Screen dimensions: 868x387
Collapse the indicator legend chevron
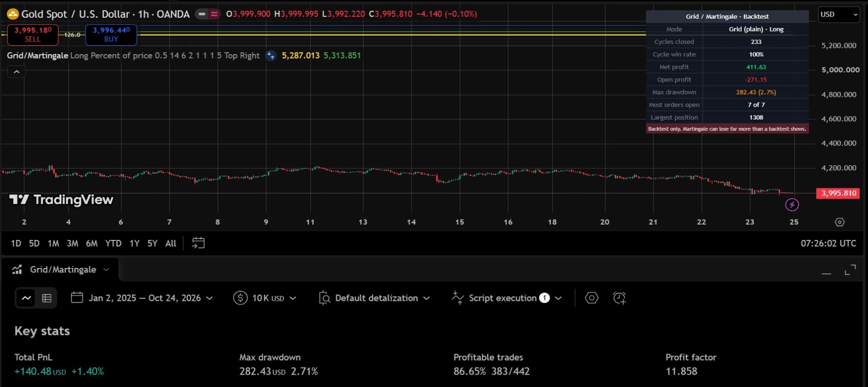click(16, 72)
